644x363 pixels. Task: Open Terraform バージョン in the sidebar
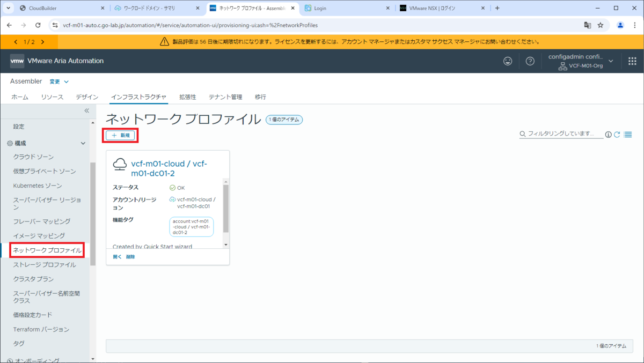pos(41,329)
